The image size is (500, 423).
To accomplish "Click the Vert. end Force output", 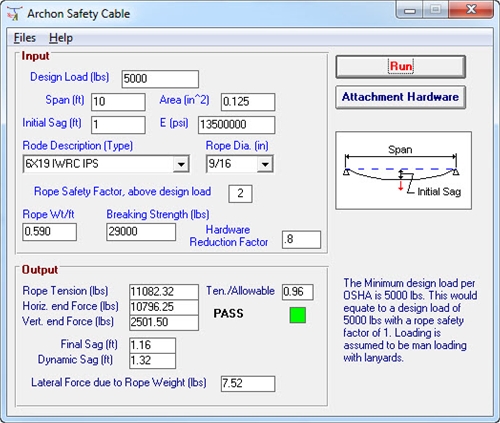I will [164, 322].
